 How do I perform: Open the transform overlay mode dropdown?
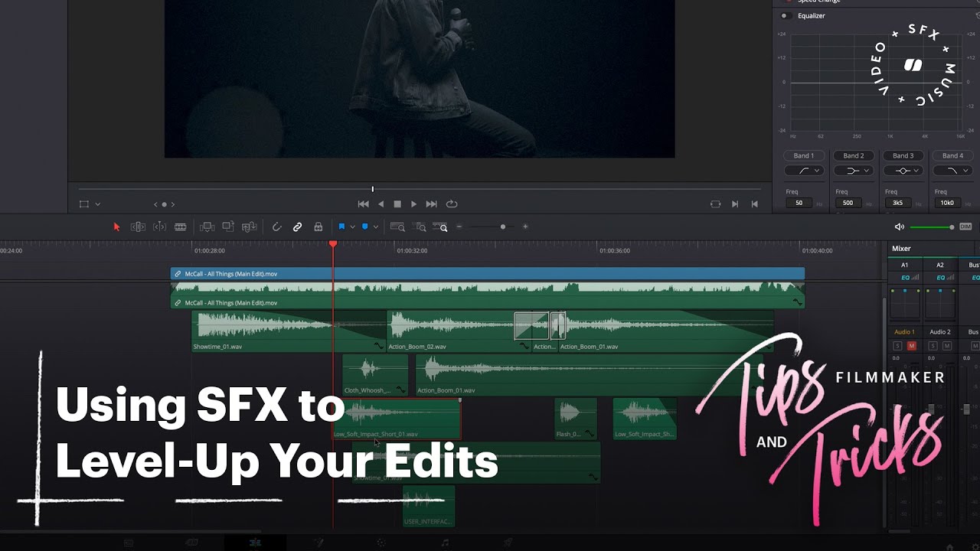click(98, 204)
